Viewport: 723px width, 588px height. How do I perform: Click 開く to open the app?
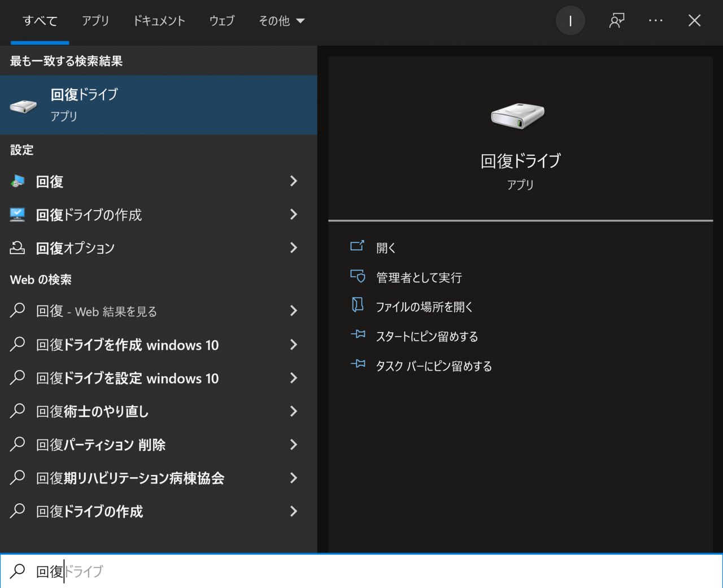pyautogui.click(x=386, y=248)
